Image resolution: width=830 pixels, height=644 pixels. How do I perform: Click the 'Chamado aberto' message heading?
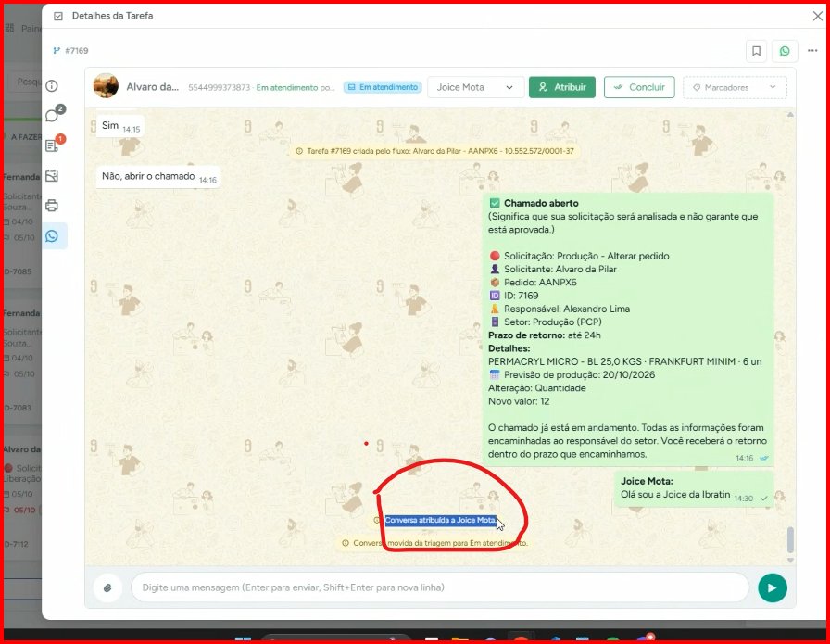pyautogui.click(x=541, y=203)
